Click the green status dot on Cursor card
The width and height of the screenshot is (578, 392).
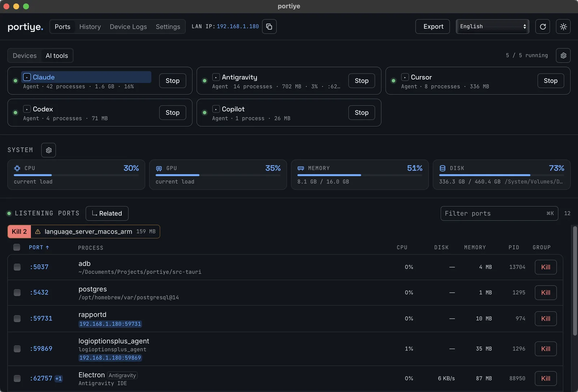(x=393, y=81)
